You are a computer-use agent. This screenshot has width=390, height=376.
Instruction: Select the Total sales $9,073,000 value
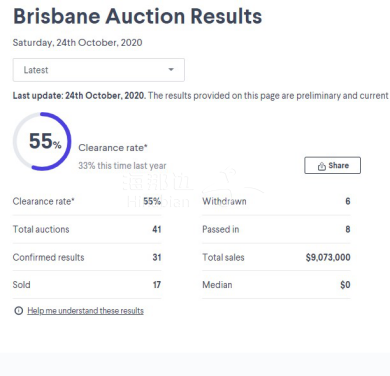point(328,257)
